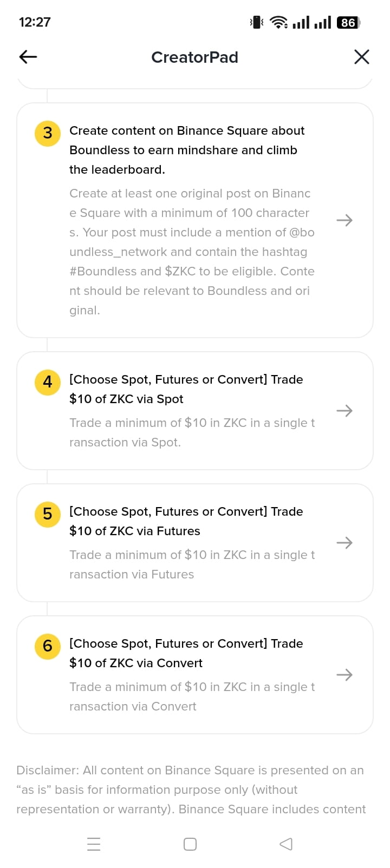The width and height of the screenshot is (390, 868).
Task: Tap the Android home square button
Action: [190, 844]
